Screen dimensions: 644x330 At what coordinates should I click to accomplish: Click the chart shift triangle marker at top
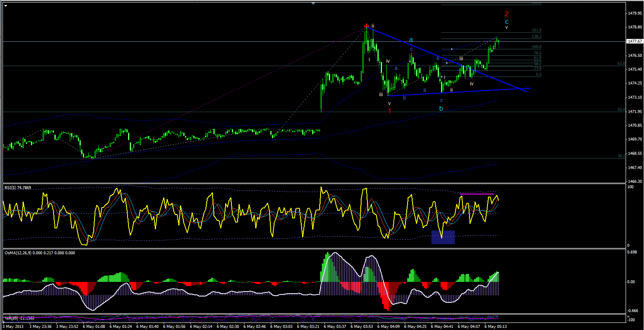313,3
